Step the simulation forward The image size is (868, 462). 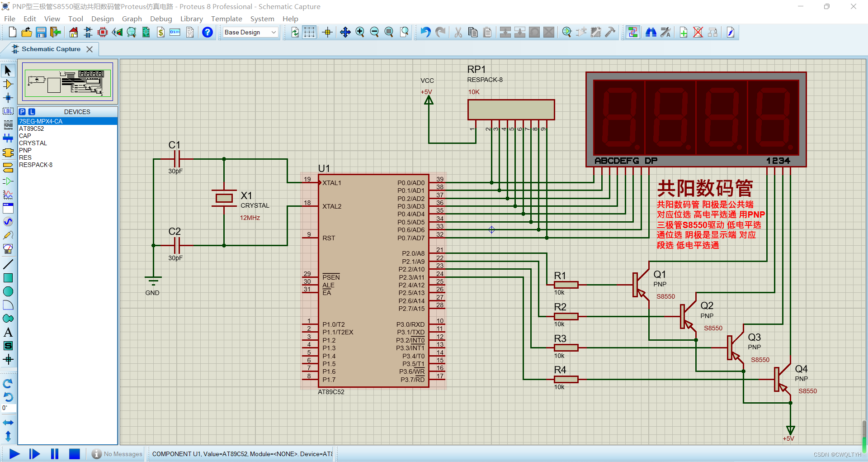click(x=34, y=453)
